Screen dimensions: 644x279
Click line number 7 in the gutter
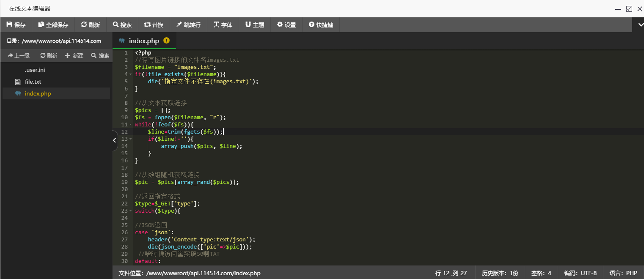[x=126, y=96]
